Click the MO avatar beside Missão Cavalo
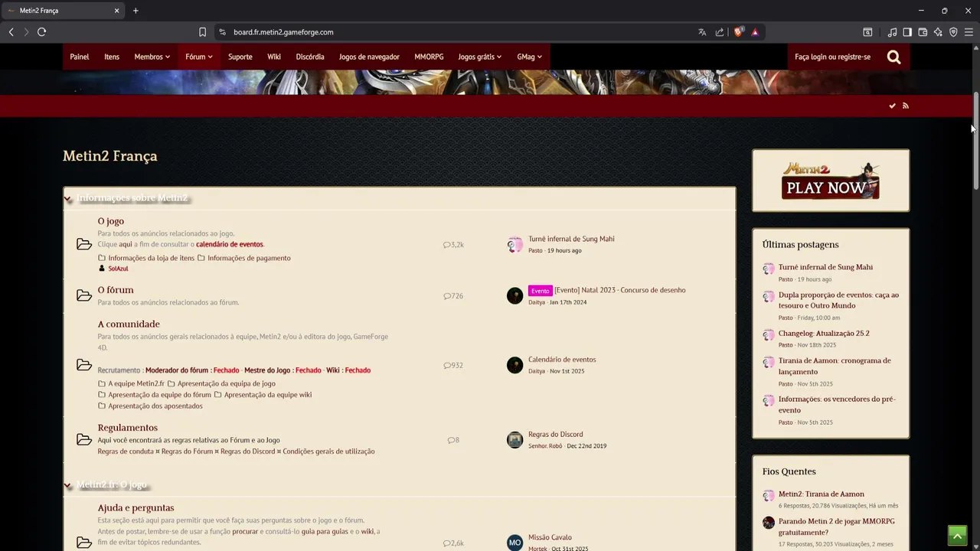The width and height of the screenshot is (980, 551). coord(514,543)
